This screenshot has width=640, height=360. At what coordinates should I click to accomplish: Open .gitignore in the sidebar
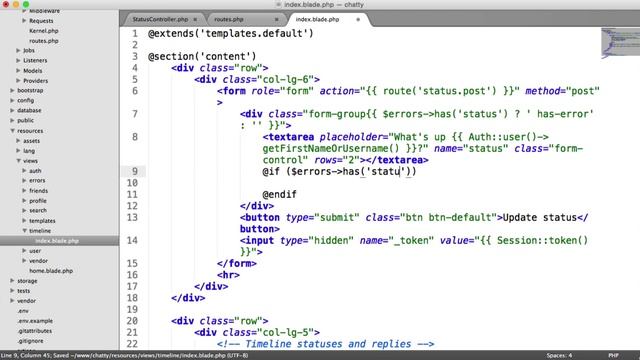coord(30,341)
